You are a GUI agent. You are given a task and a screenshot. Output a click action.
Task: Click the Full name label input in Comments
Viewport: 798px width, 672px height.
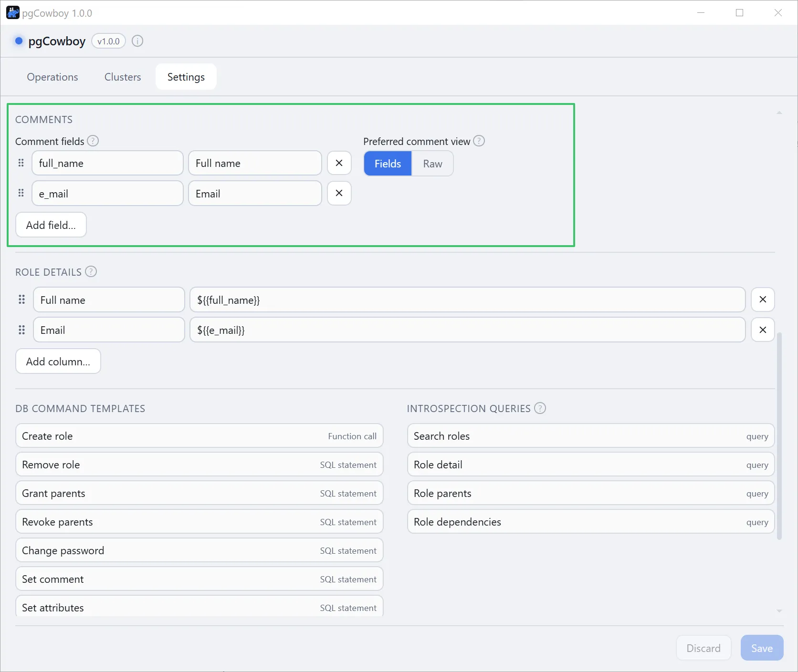pos(255,163)
